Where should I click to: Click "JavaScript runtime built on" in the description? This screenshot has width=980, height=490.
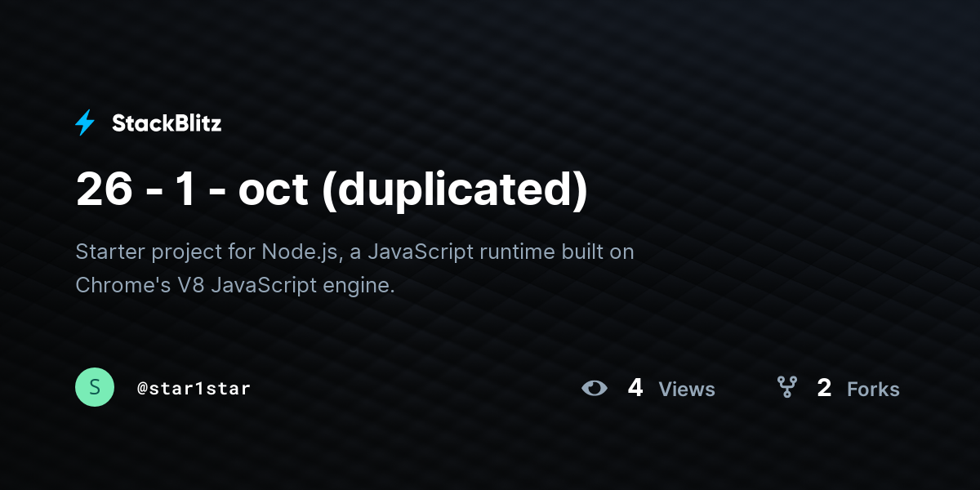point(501,252)
